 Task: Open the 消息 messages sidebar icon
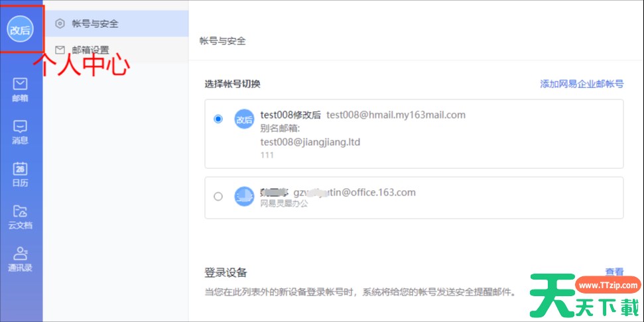(20, 132)
